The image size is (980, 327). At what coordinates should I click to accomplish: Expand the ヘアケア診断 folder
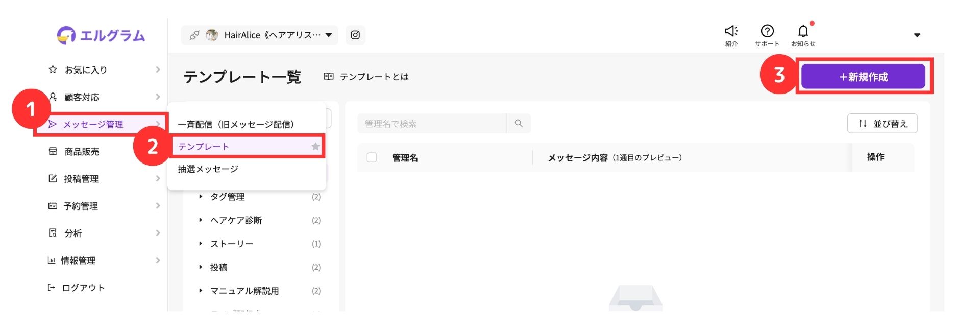(x=201, y=220)
